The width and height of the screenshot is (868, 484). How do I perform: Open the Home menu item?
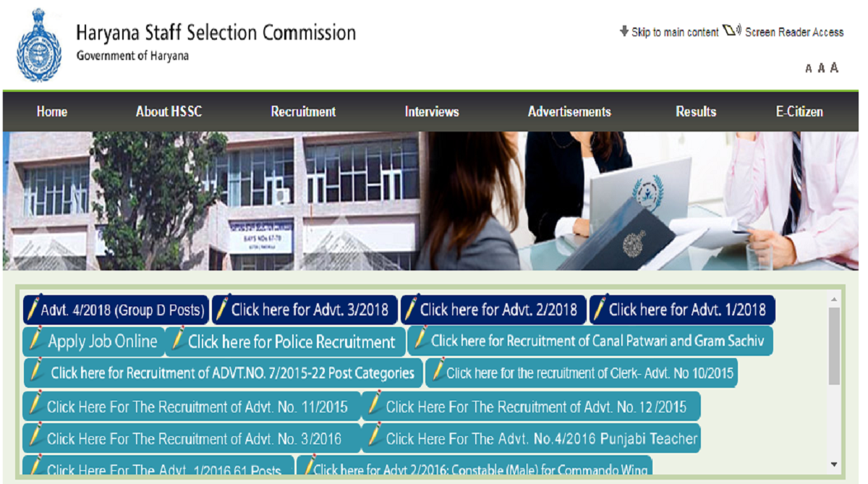(x=52, y=111)
